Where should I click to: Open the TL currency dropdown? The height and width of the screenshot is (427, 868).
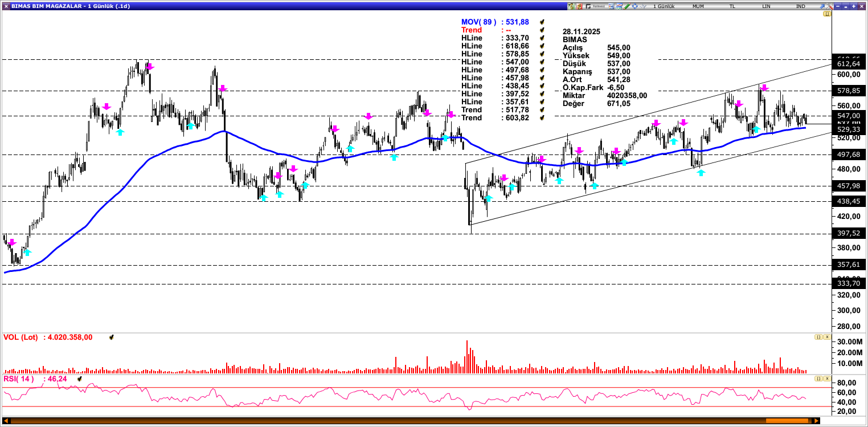tap(732, 6)
